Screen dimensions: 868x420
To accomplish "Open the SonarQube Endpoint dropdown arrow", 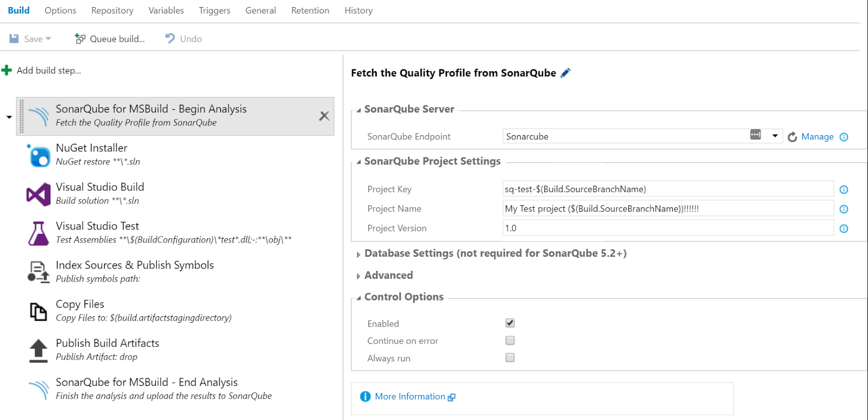I will pyautogui.click(x=775, y=136).
